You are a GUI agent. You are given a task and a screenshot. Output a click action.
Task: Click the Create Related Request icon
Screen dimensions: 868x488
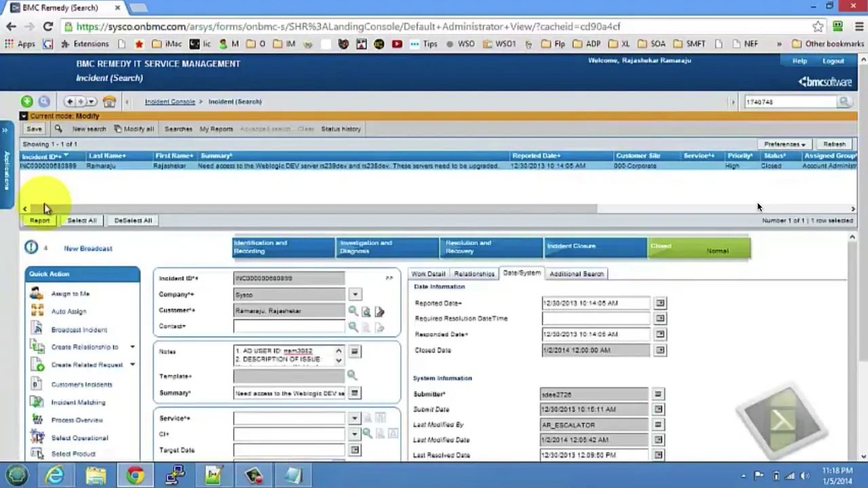pos(37,365)
